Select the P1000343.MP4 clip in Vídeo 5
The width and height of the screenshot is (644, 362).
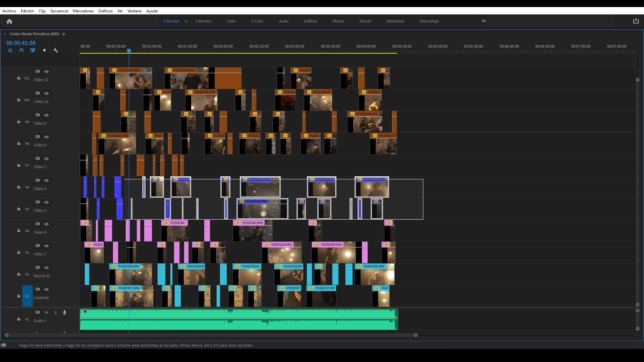point(262,208)
